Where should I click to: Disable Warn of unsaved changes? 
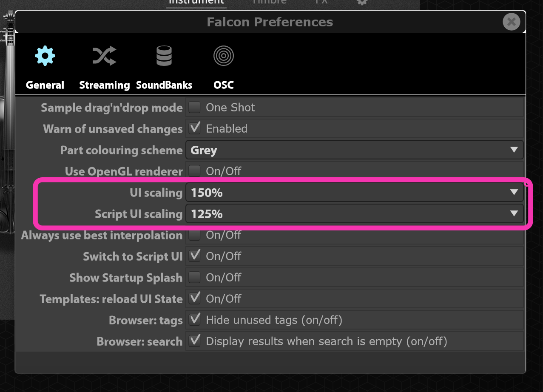pos(195,128)
